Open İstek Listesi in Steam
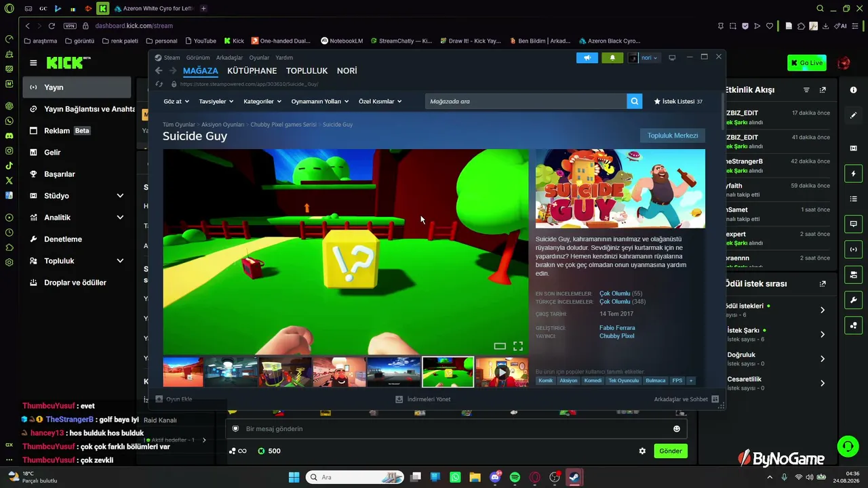The width and height of the screenshot is (868, 488). (x=678, y=101)
